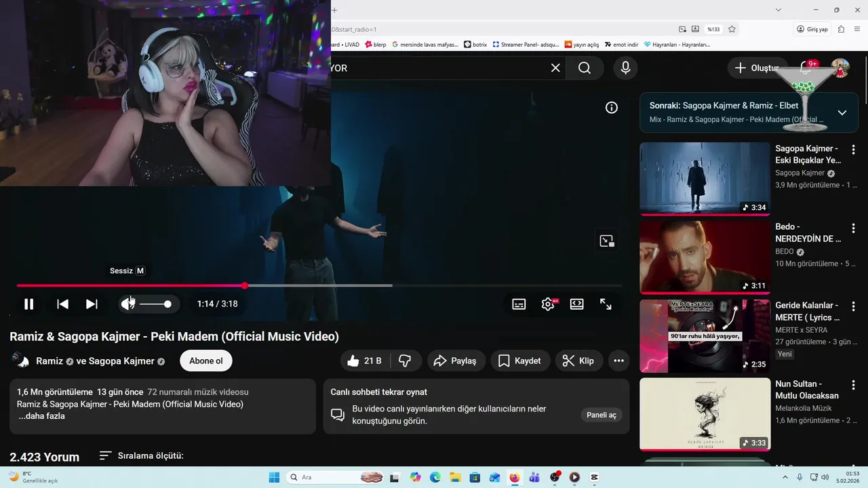Open options menu for Nun Sultan video
The image size is (868, 488).
coord(854,385)
